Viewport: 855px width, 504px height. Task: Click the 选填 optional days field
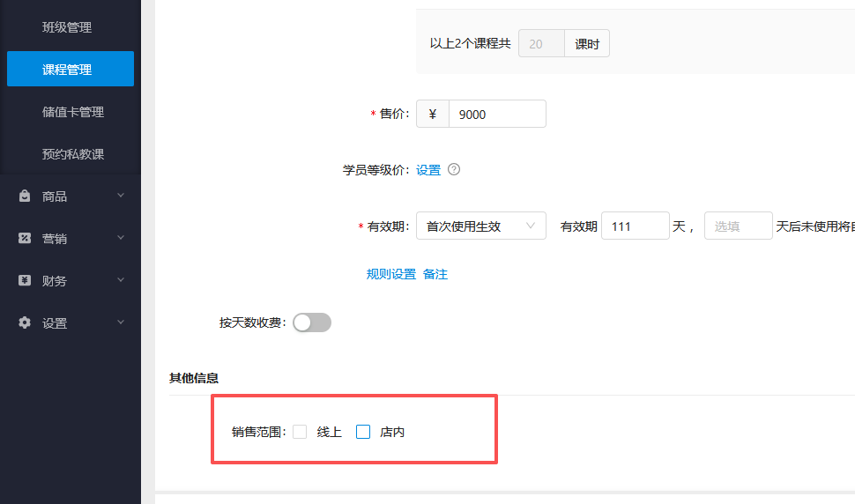[739, 226]
